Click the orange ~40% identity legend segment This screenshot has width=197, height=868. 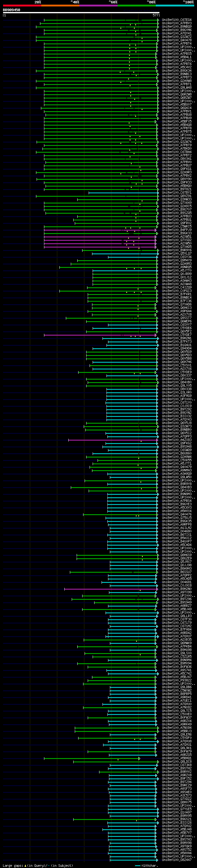(x=60, y=6)
